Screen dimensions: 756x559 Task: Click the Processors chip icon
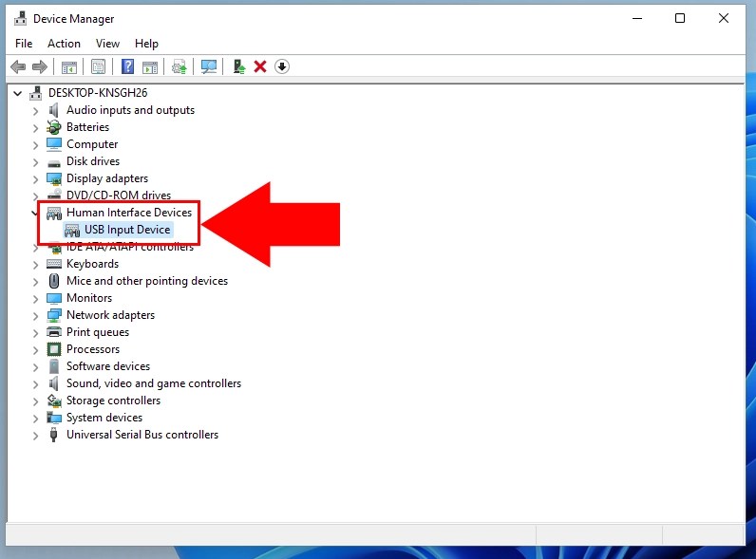pyautogui.click(x=54, y=349)
